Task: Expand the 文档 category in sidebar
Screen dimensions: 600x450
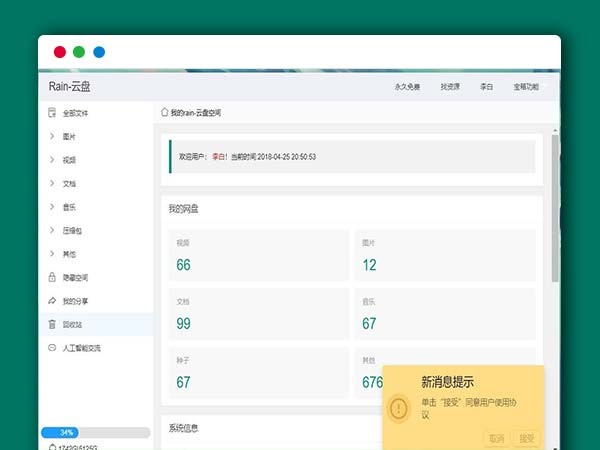Action: (52, 183)
